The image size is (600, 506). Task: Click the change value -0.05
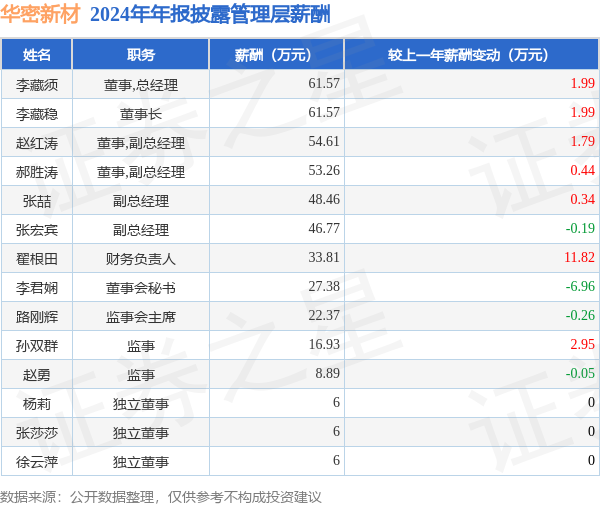580,373
